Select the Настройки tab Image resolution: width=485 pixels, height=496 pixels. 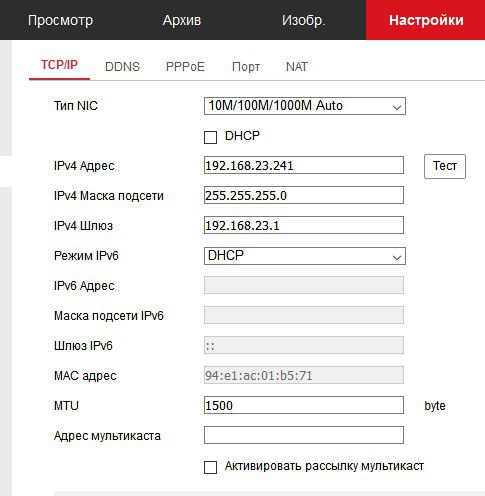[426, 20]
